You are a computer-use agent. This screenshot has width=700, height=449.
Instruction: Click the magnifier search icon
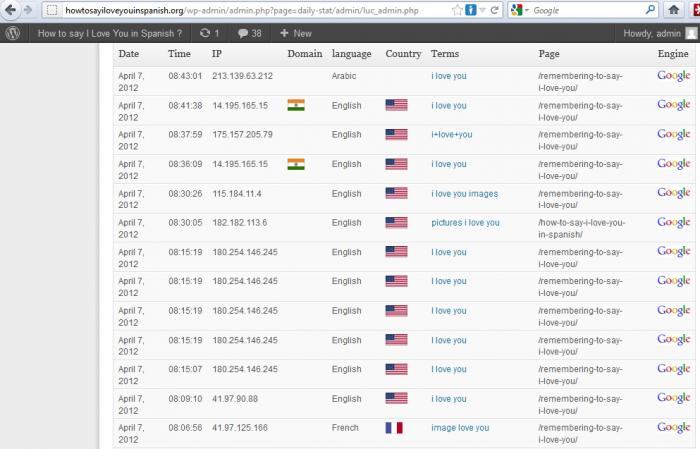pos(650,9)
